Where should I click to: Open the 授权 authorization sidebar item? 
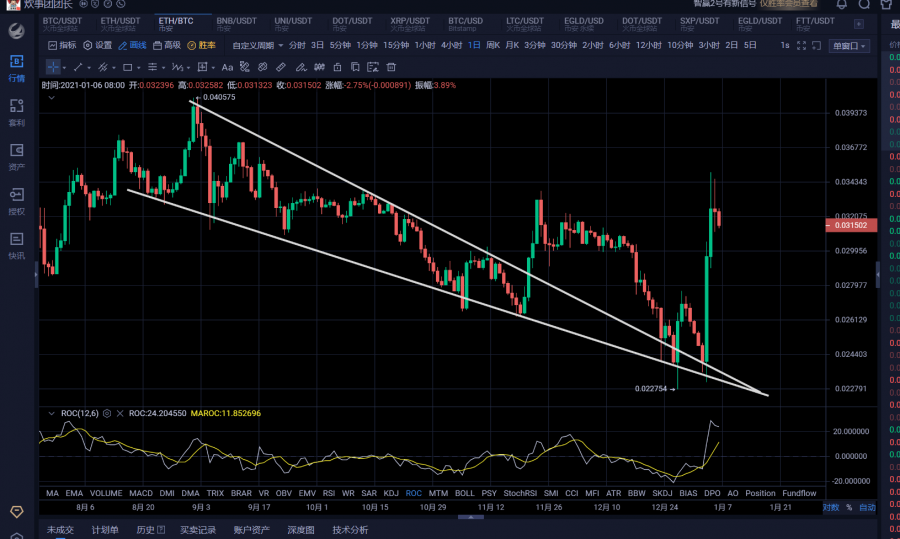[x=17, y=201]
